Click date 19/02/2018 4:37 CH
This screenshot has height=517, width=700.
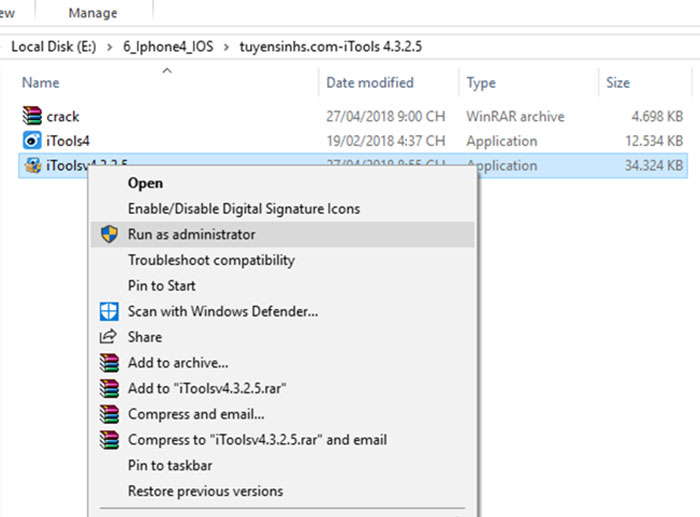386,141
